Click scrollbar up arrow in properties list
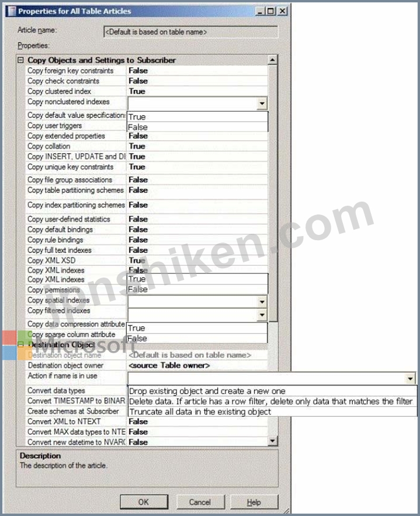 coord(272,60)
